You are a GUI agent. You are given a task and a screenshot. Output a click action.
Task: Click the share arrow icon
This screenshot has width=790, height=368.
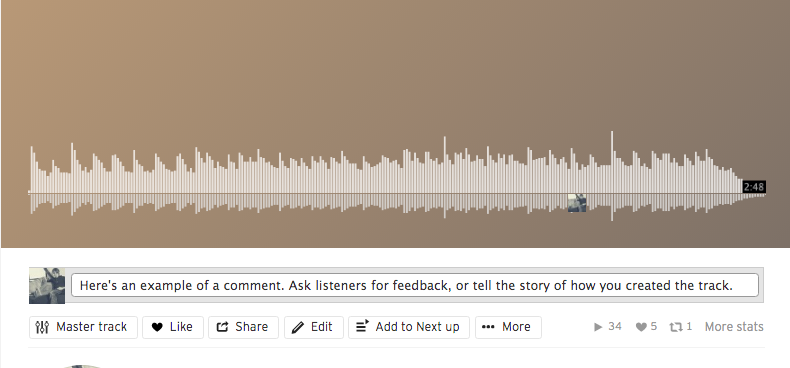(222, 327)
